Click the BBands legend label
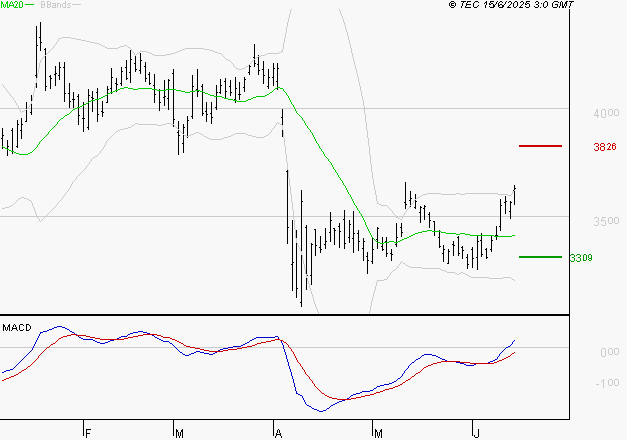Screen dimensions: 627x440 [56, 5]
